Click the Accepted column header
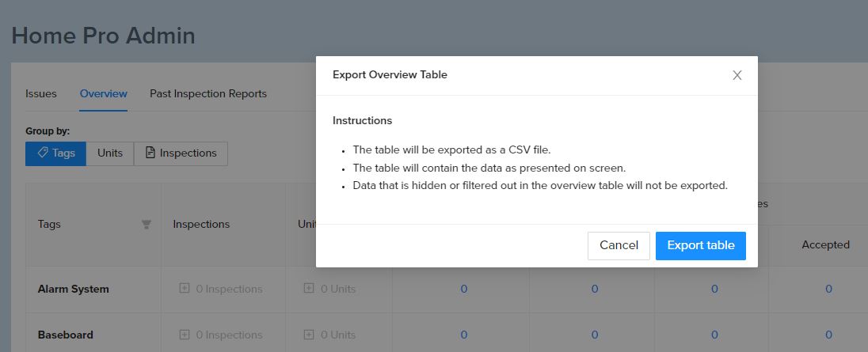 [x=825, y=244]
